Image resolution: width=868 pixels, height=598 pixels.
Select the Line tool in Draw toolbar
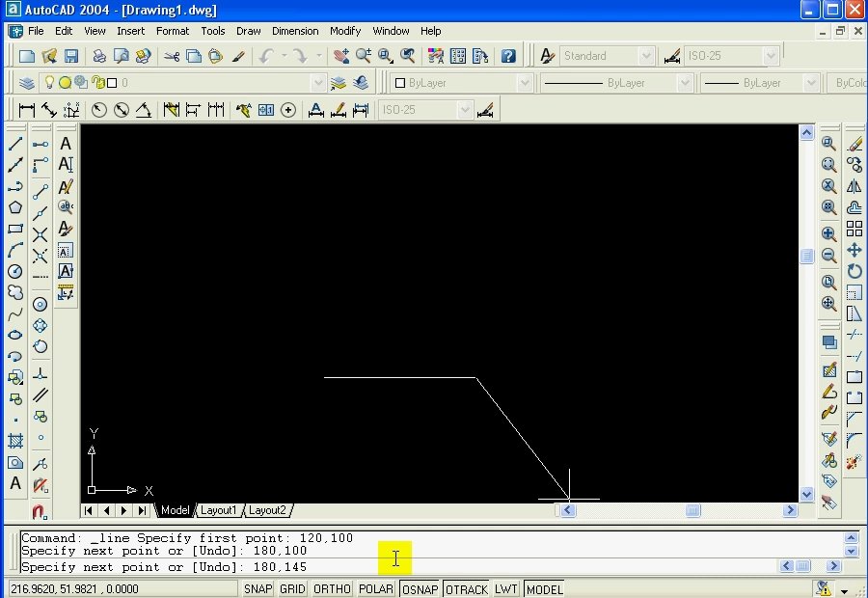point(15,144)
